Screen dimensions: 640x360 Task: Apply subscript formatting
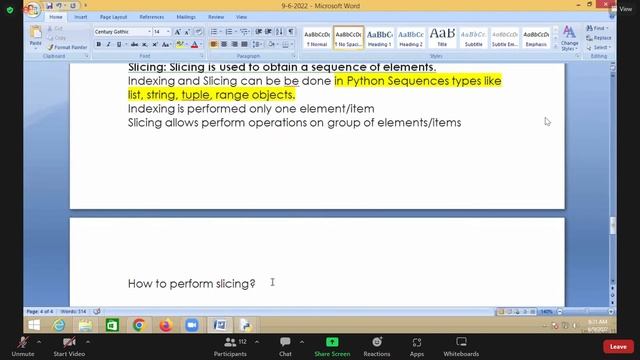click(x=144, y=44)
